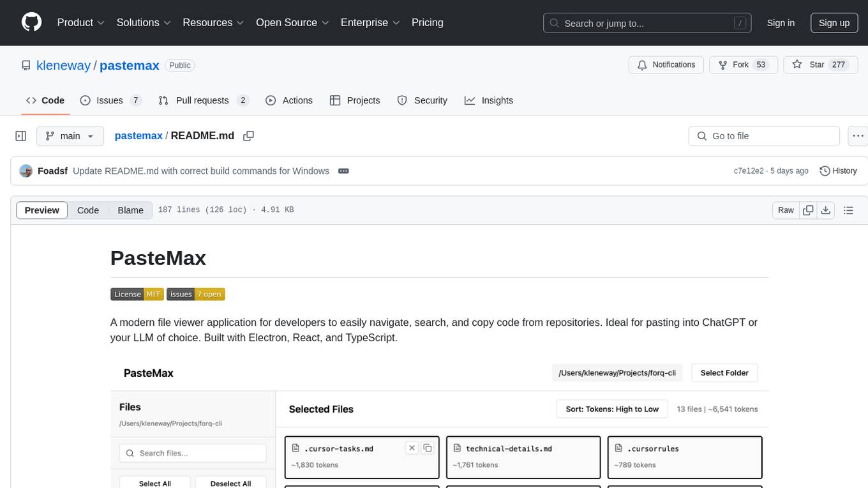Open the Raw file
This screenshot has height=488, width=868.
coord(786,210)
